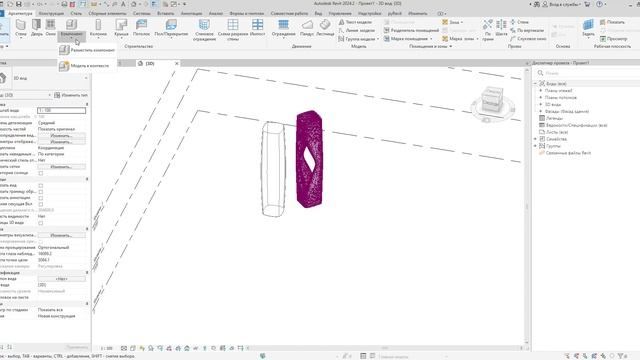This screenshot has width=640, height=360.
Task: Click Слуховое окно (Dormer) tool
Action: 528,39
